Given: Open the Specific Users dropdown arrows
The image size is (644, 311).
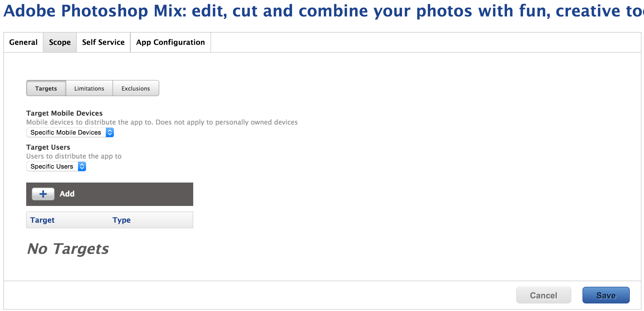Looking at the screenshot, I should (82, 166).
